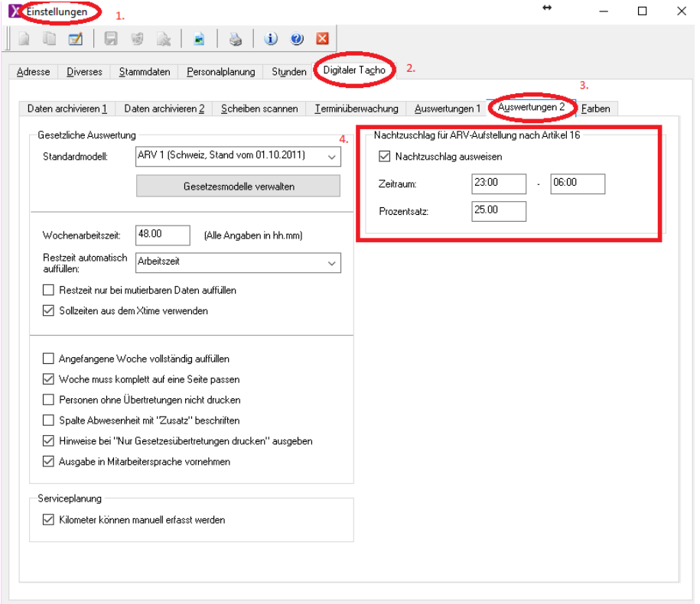
Task: Click the printer icon in toolbar
Action: click(x=236, y=40)
